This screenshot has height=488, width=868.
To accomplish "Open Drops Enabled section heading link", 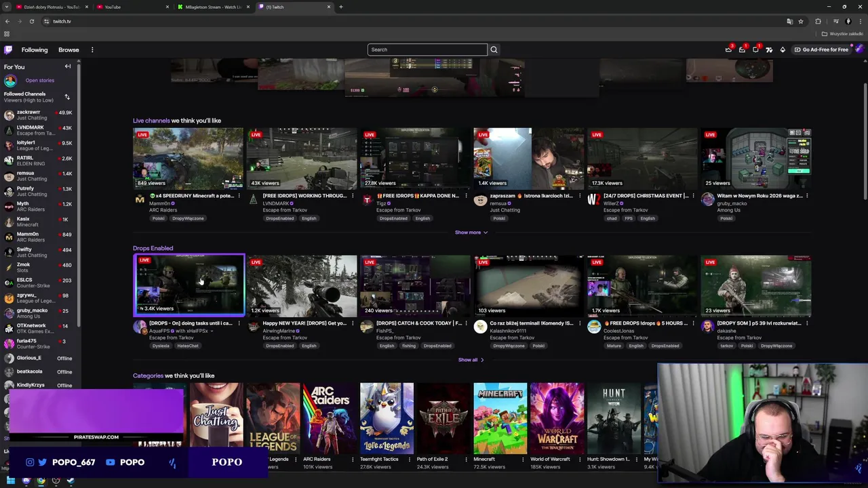I will (x=153, y=248).
